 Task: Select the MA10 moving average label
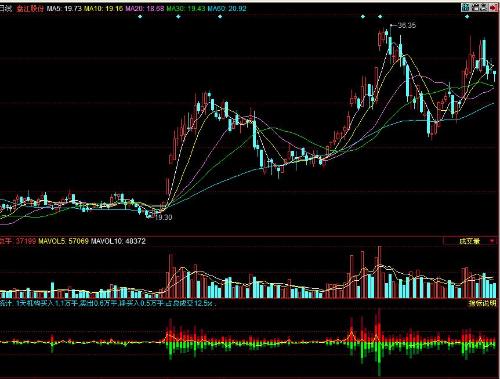click(104, 8)
